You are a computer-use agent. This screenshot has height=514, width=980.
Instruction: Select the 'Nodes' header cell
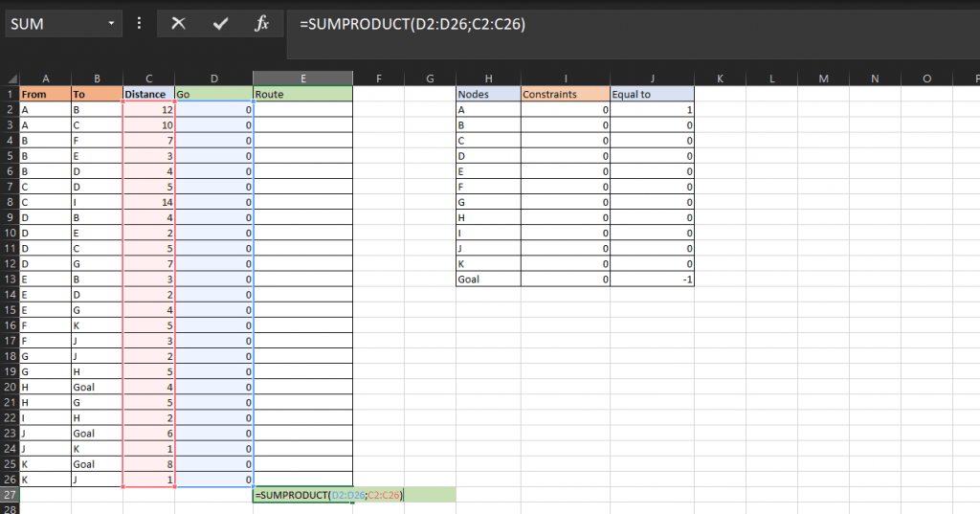tap(488, 95)
